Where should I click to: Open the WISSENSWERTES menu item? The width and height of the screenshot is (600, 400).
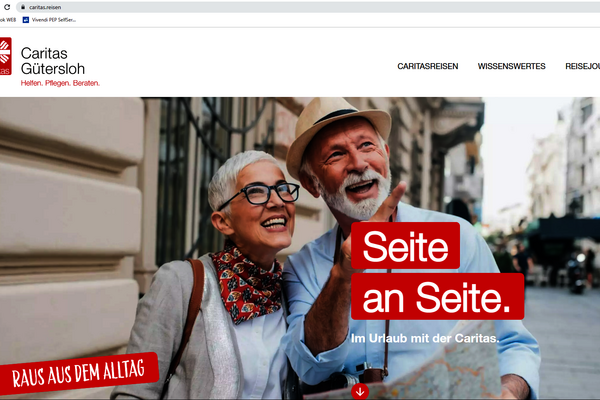(511, 66)
